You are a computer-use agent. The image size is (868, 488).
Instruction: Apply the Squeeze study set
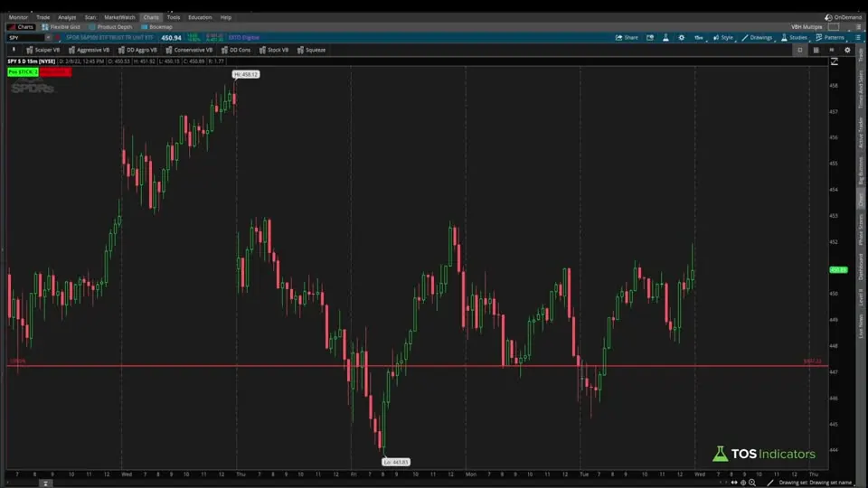tap(311, 50)
